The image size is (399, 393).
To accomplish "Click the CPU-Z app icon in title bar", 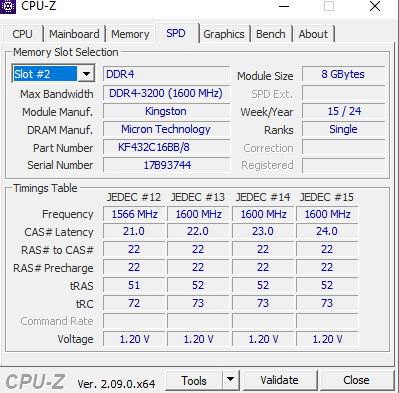I will coord(7,6).
